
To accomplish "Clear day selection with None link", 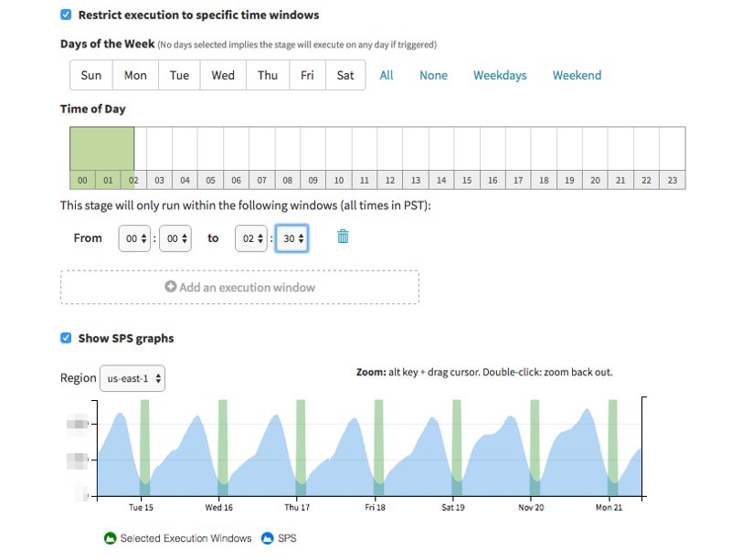I will 433,75.
